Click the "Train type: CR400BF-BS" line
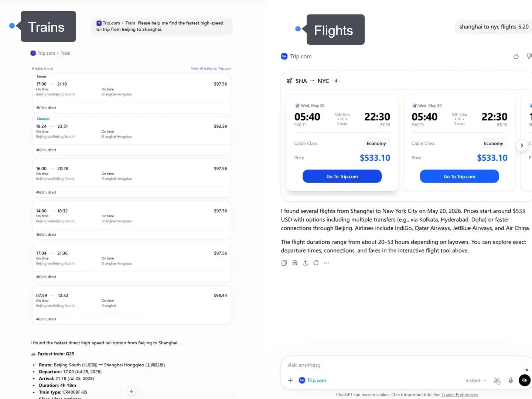532x399 pixels. tap(63, 392)
